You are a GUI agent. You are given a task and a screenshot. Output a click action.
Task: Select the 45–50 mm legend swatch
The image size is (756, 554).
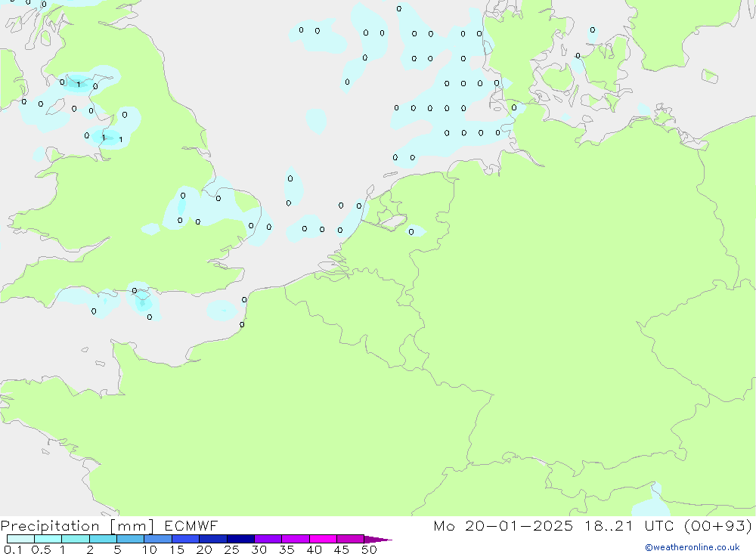351,539
